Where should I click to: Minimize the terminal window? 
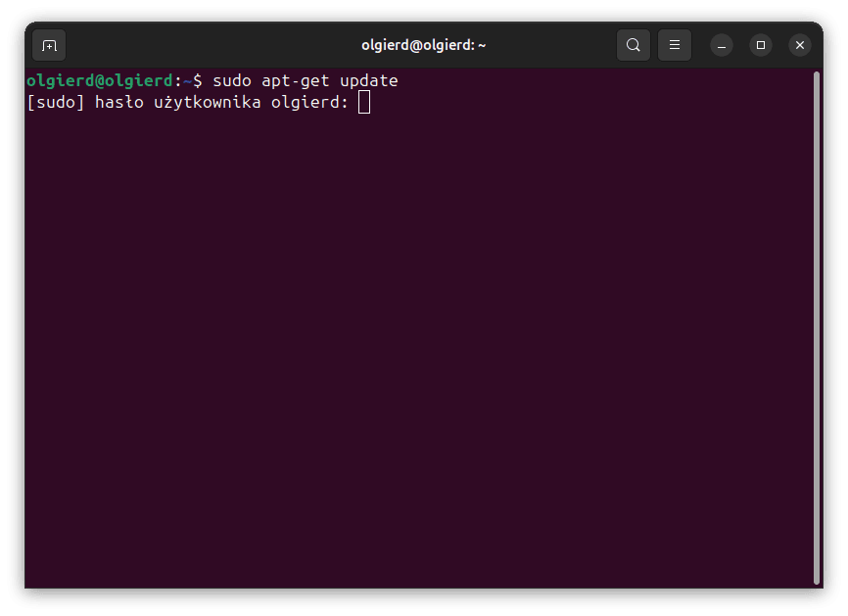[722, 45]
